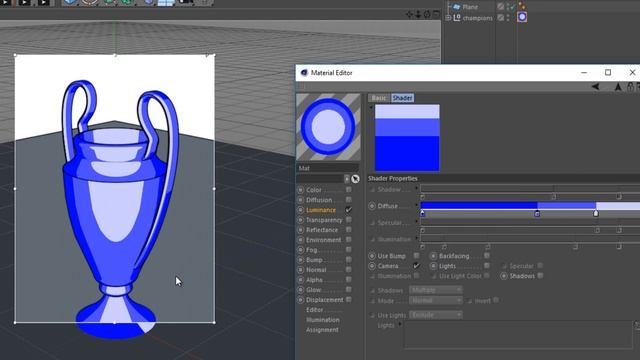Enable the Shadows checkbox

point(540,276)
